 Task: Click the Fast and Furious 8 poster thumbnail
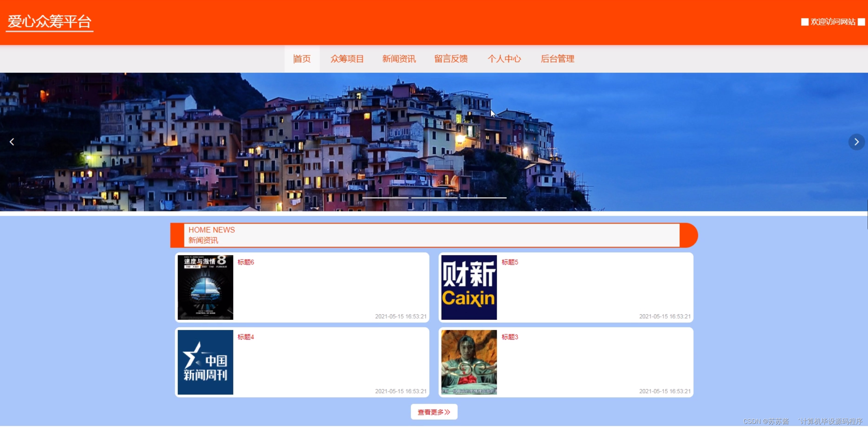point(205,287)
